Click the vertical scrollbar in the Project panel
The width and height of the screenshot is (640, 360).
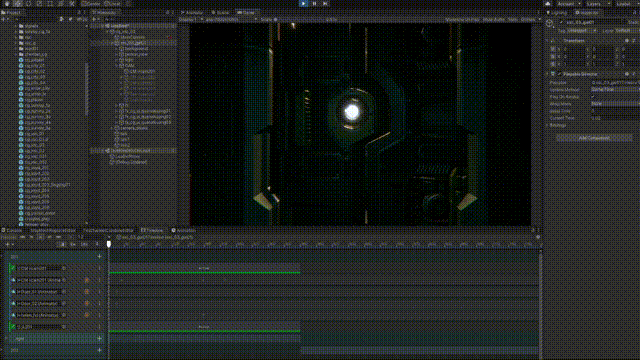[x=87, y=90]
